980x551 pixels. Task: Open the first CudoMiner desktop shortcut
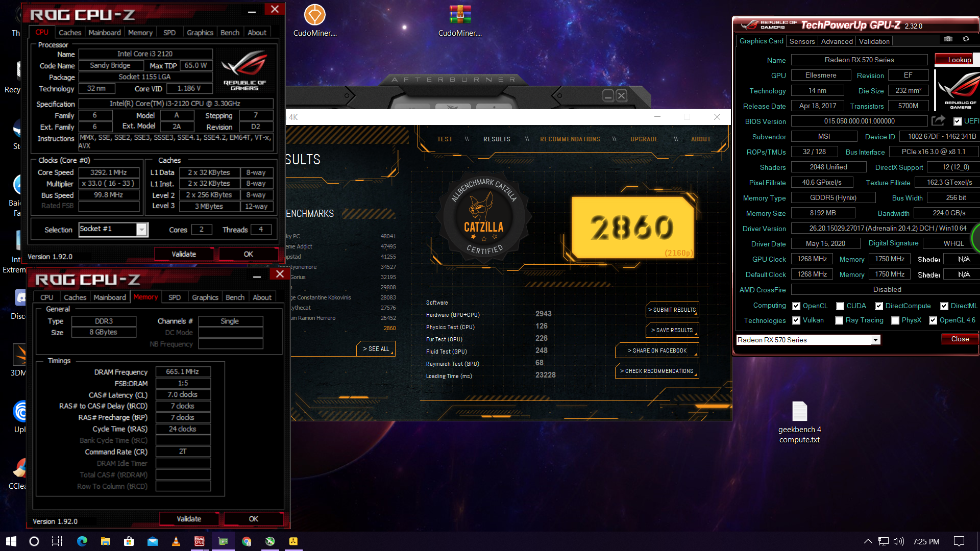click(x=315, y=20)
